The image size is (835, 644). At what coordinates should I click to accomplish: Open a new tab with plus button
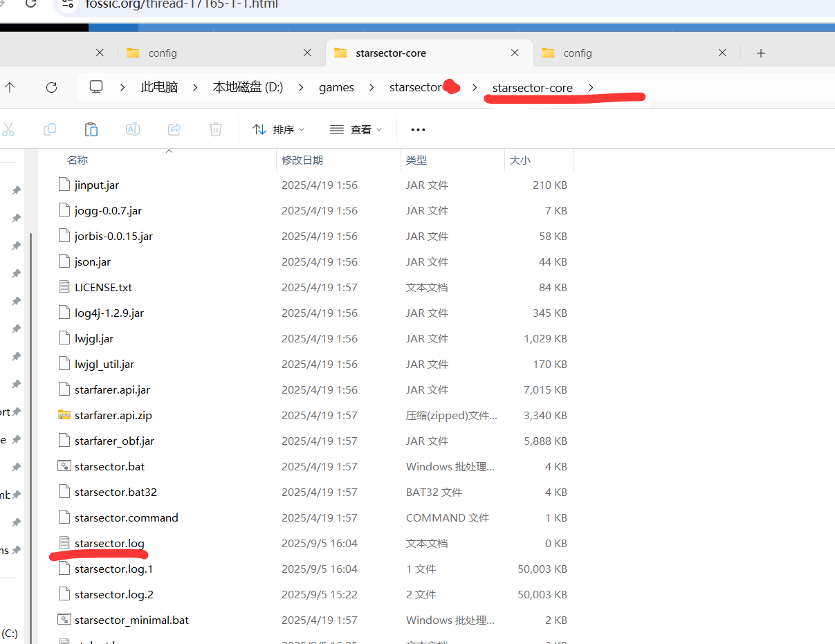(761, 53)
